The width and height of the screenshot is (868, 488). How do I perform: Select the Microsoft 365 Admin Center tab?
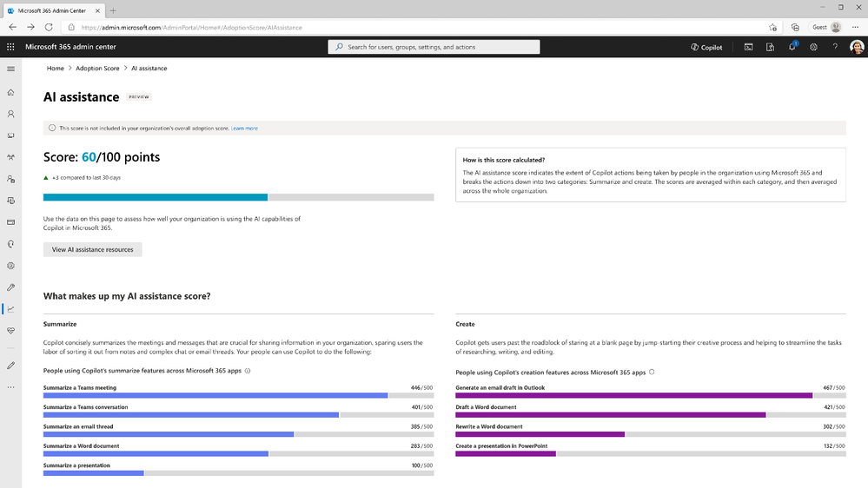[x=53, y=10]
